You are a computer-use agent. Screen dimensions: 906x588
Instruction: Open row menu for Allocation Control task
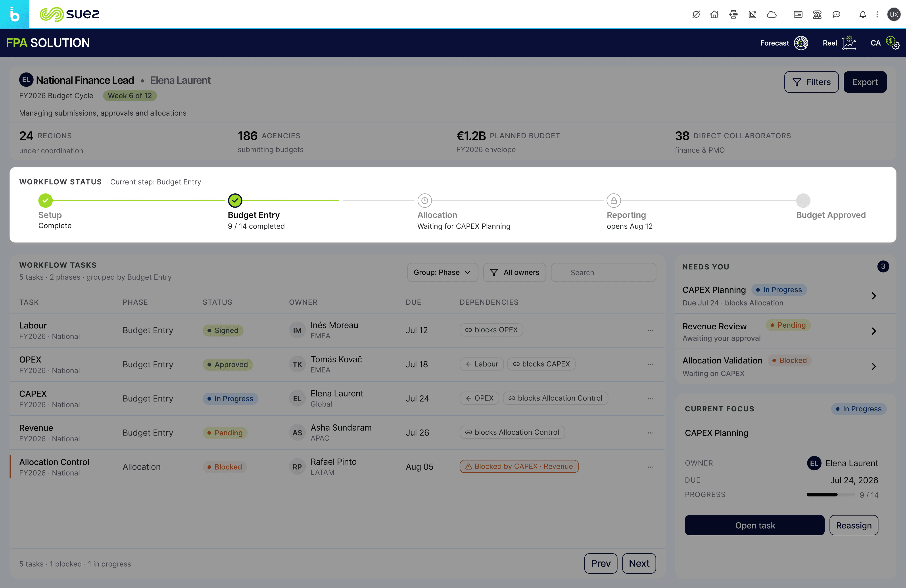click(651, 467)
